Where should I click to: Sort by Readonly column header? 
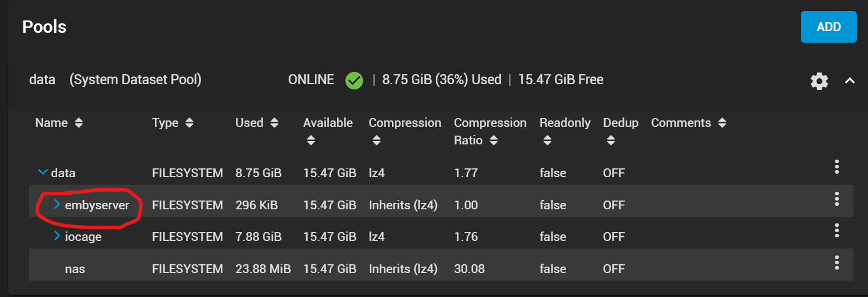[564, 123]
